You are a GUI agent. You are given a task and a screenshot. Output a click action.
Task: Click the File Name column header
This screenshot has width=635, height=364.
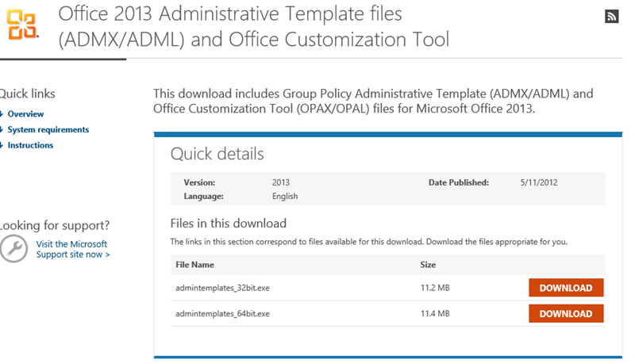click(x=194, y=265)
